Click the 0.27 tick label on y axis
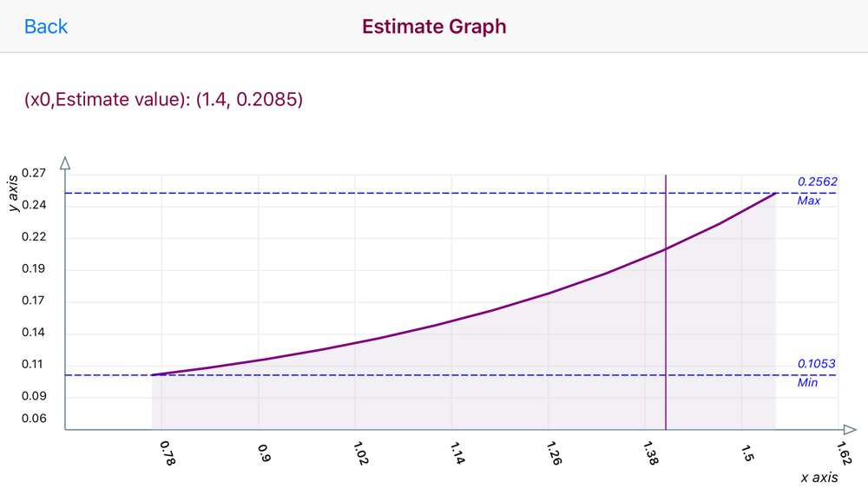 pos(34,174)
